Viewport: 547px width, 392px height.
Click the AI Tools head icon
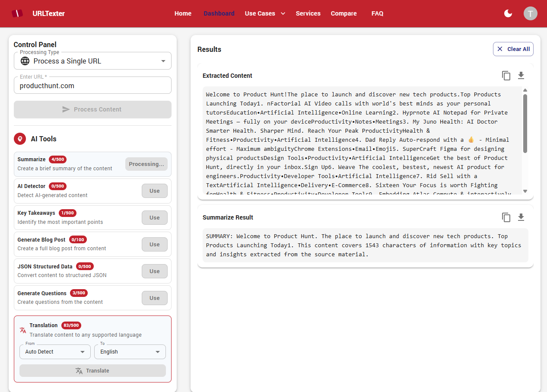pos(19,139)
